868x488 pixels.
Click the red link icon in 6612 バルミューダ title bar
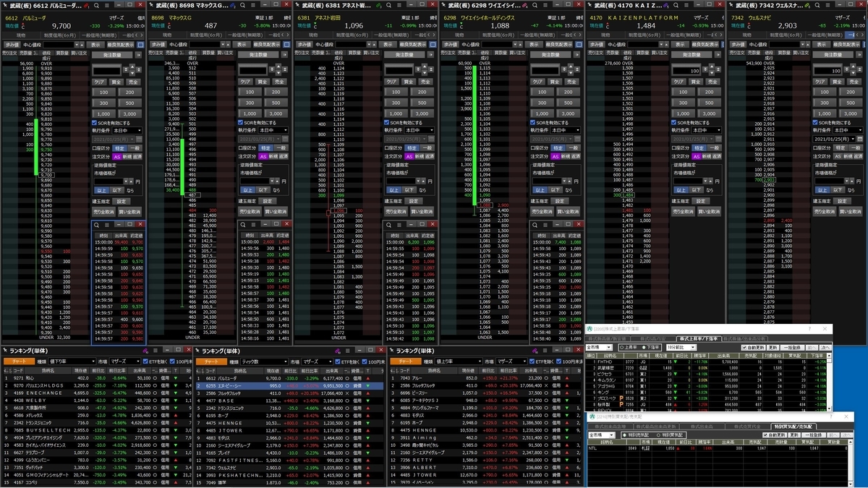[x=86, y=5]
